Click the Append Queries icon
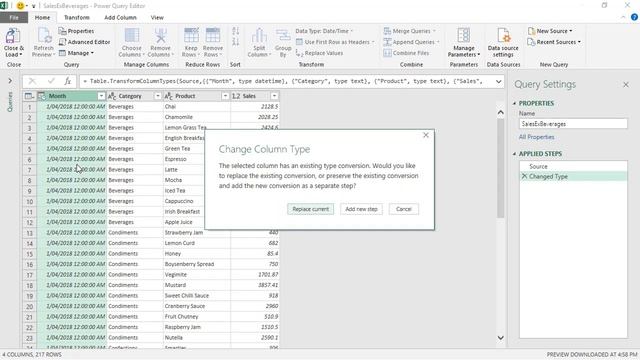This screenshot has height=360, width=640. coord(387,42)
